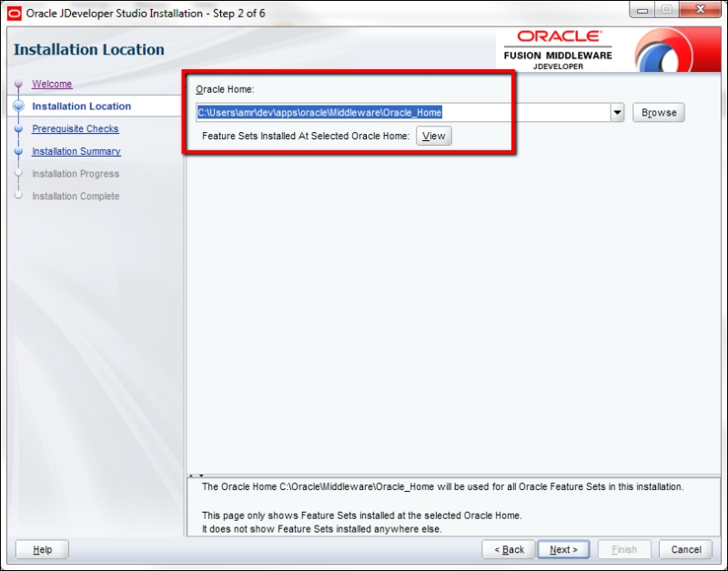Proceed with the Next button
The image size is (728, 571).
[x=563, y=550]
